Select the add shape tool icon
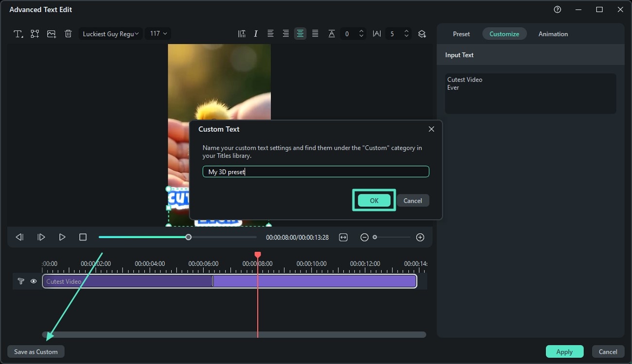Image resolution: width=632 pixels, height=364 pixels. [x=35, y=34]
